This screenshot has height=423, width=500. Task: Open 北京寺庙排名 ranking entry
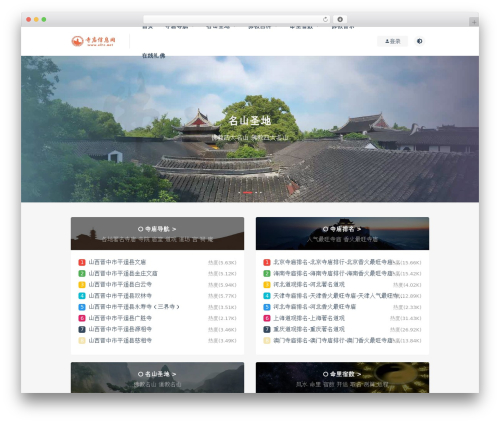(333, 262)
